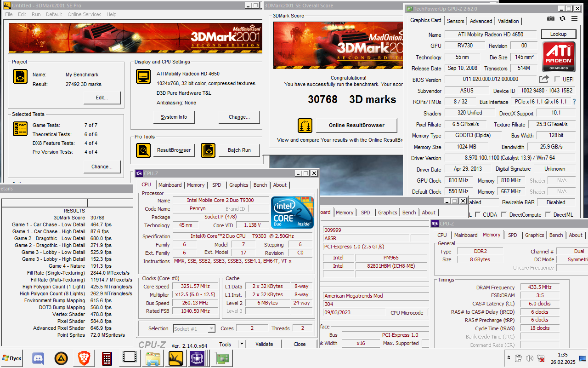
Task: Toggle the CUDA checkbox in GPU-Z
Action: pos(478,214)
